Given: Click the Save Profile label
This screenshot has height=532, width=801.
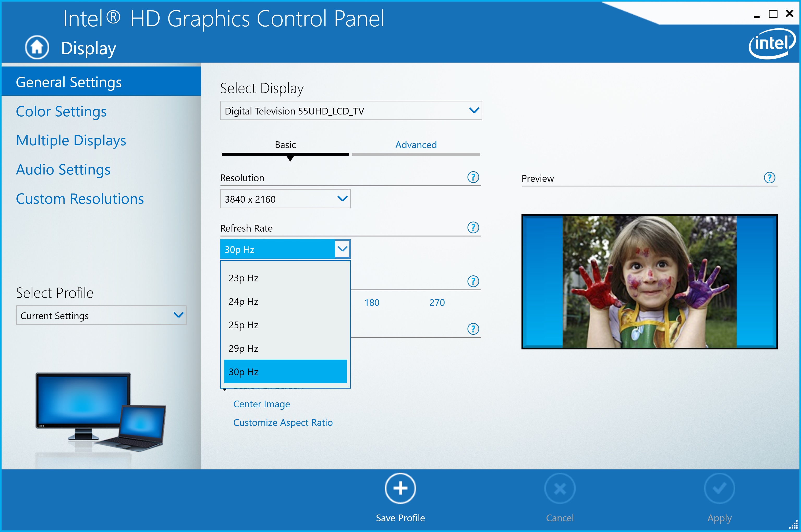Looking at the screenshot, I should coord(400,518).
